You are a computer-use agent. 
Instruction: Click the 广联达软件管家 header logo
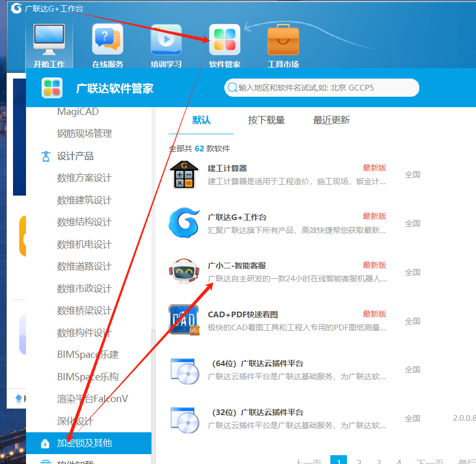coord(52,88)
